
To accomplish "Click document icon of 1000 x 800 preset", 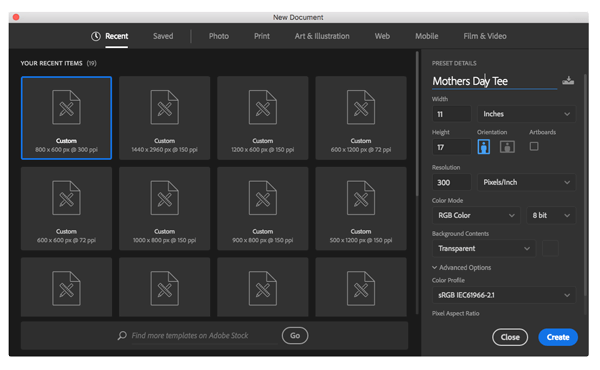I will 165,198.
